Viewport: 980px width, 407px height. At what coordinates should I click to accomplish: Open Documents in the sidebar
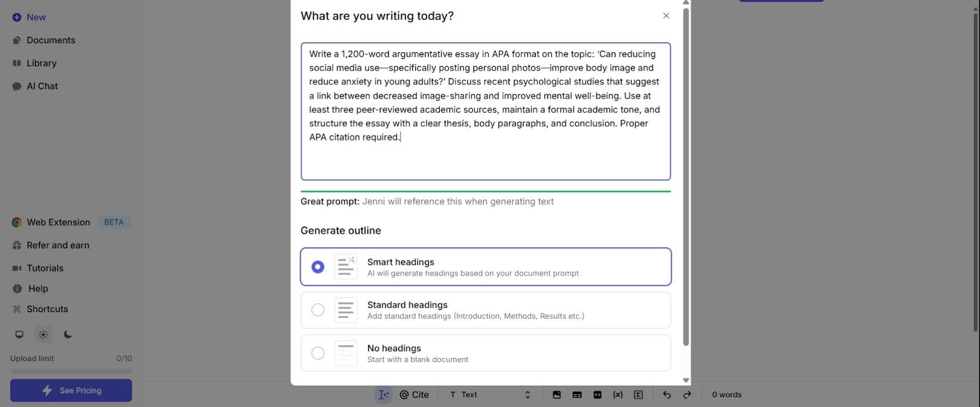(51, 40)
